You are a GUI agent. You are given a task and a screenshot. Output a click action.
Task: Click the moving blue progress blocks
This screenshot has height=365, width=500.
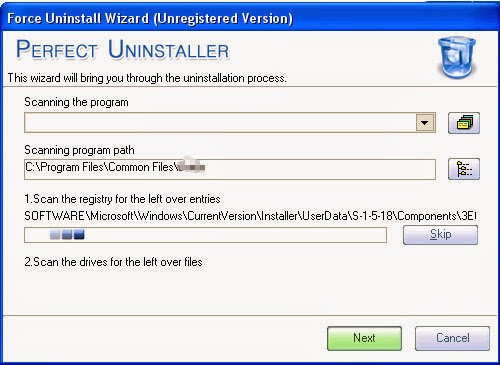[67, 235]
